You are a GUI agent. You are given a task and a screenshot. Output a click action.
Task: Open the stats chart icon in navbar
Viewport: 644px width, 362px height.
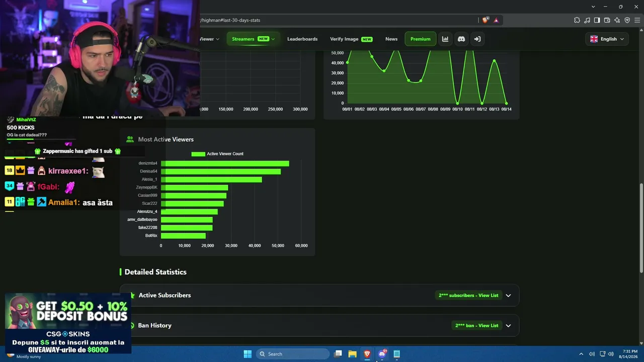click(x=445, y=39)
